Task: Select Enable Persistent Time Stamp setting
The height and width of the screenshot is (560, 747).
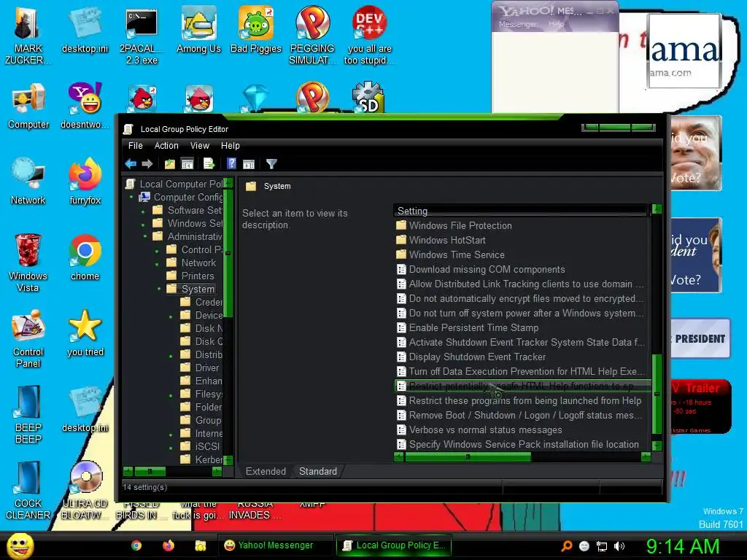Action: coord(473,327)
